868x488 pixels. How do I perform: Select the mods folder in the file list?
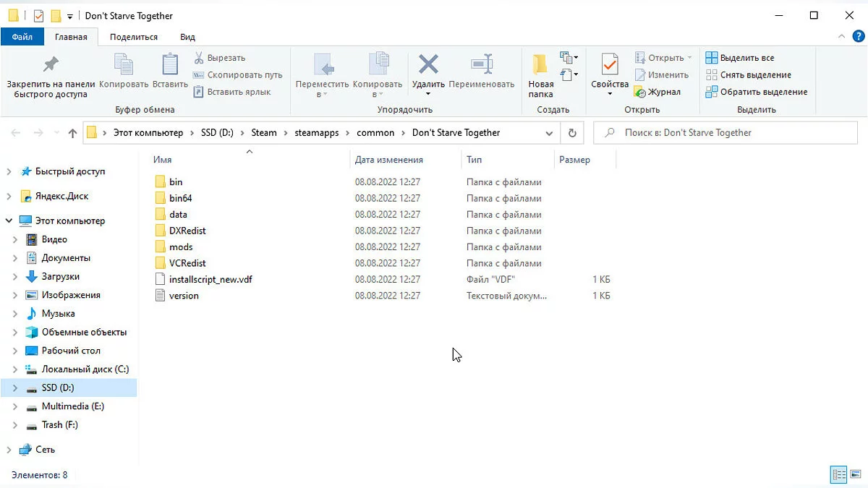181,247
